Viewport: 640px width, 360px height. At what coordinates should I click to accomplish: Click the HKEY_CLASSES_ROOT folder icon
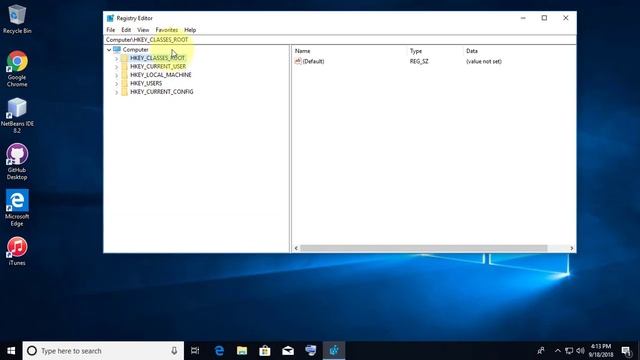coord(124,58)
